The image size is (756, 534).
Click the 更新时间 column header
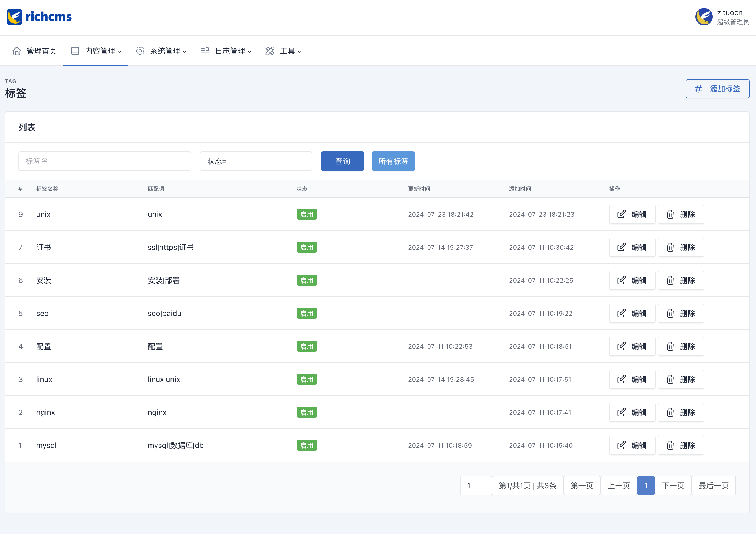click(x=419, y=189)
